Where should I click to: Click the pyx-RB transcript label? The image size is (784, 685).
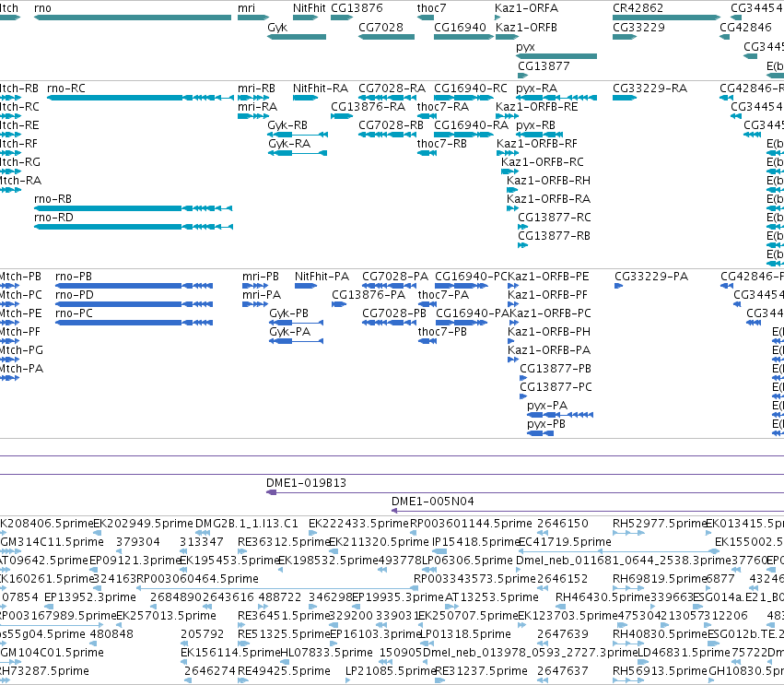pos(535,125)
